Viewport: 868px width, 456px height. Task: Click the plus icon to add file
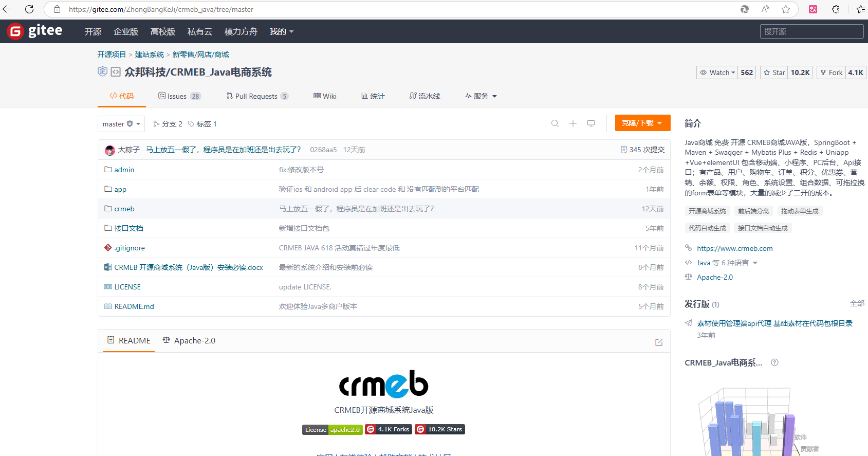[x=573, y=123]
